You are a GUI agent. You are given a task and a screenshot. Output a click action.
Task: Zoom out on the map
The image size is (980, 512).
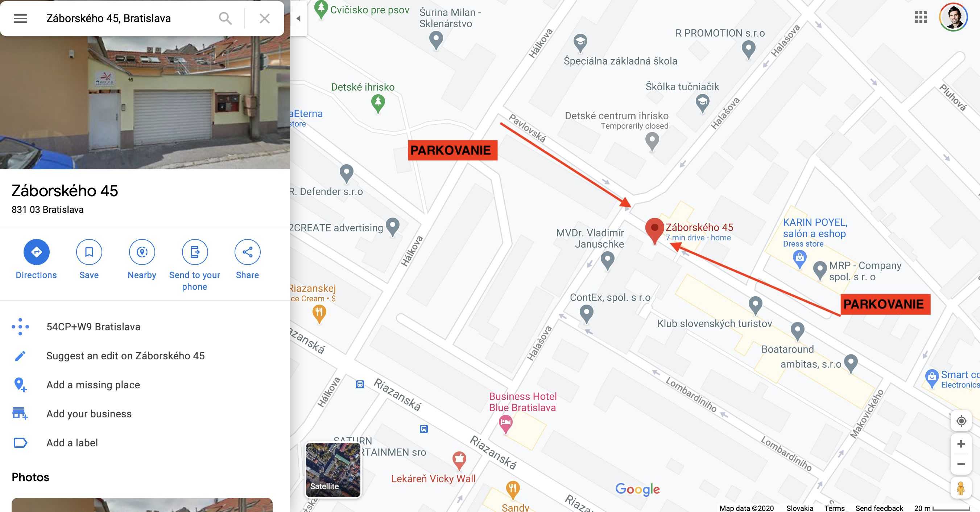[x=961, y=464]
